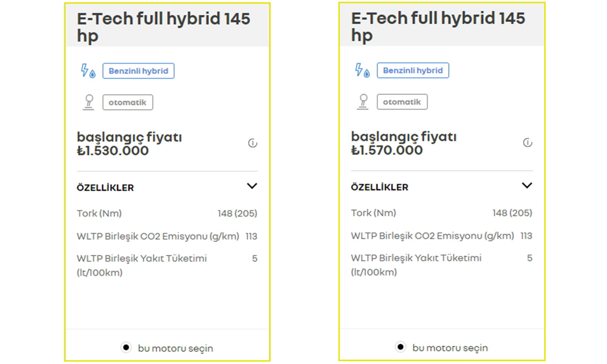
Task: Click info icon beside ₺1.570.000 starting price
Action: 527,142
